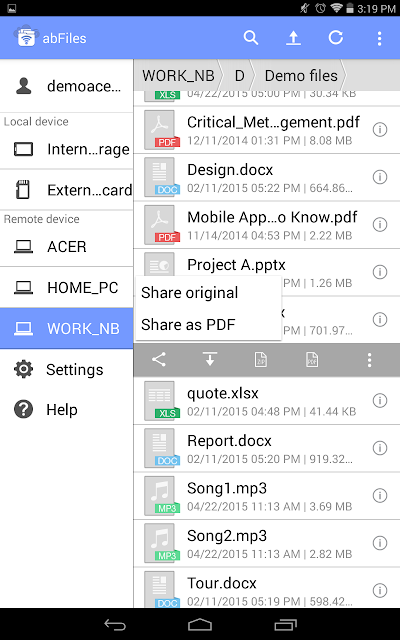Tap the search magnifier icon
Image resolution: width=400 pixels, height=640 pixels.
pyautogui.click(x=251, y=38)
